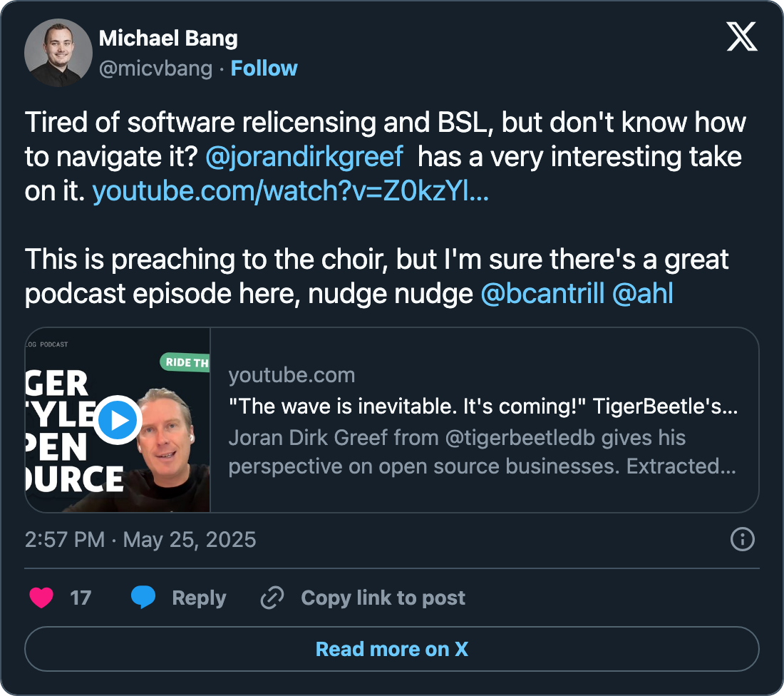Follow the @micvbang account
Viewport: 784px width, 696px height.
(264, 68)
